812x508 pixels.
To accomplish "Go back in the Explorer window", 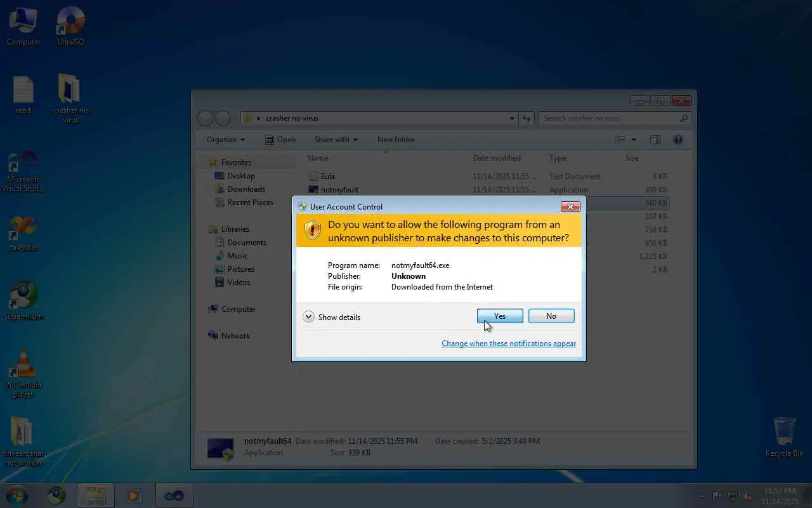I will pyautogui.click(x=205, y=118).
